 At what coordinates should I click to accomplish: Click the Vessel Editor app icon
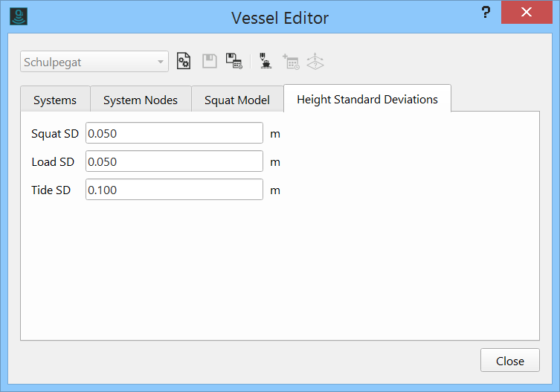19,17
